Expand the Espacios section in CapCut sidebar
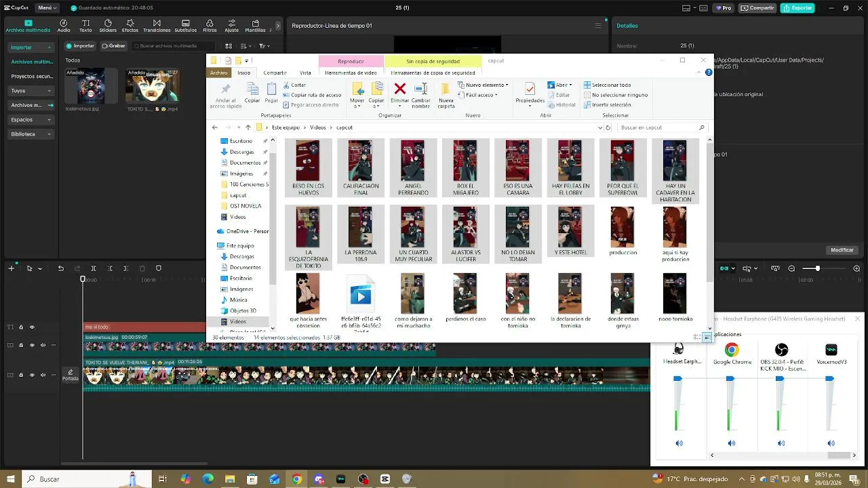Viewport: 868px width, 488px height. (x=31, y=119)
